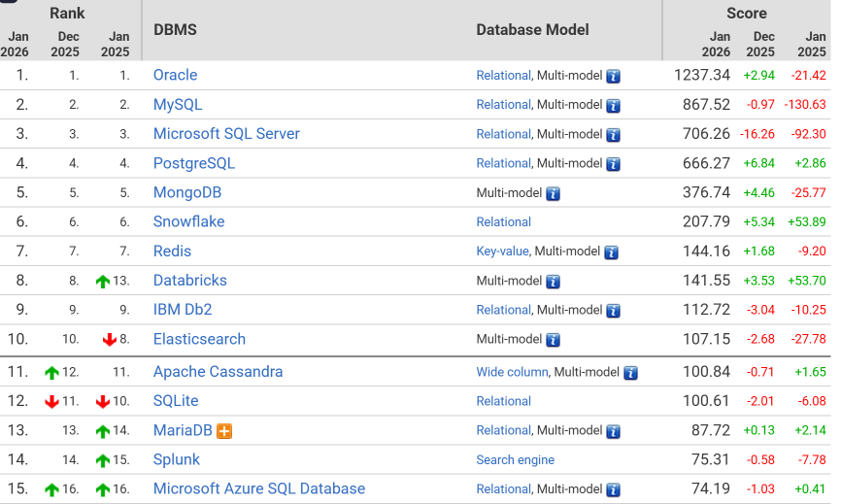Open the Elasticsearch link
This screenshot has width=841, height=504.
(x=199, y=339)
